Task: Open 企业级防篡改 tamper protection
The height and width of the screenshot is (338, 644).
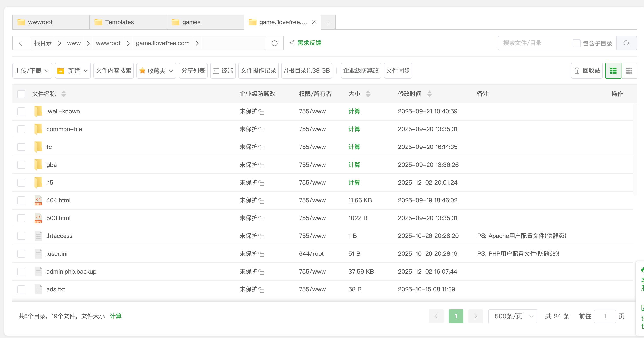Action: click(361, 71)
